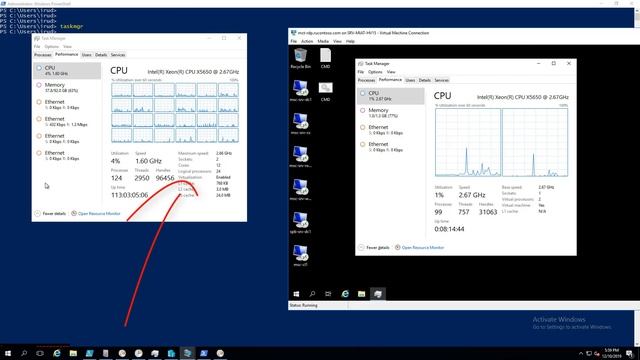Select CPU in host Task Manager sidebar
Image resolution: width=640 pixels, height=360 pixels.
point(67,70)
